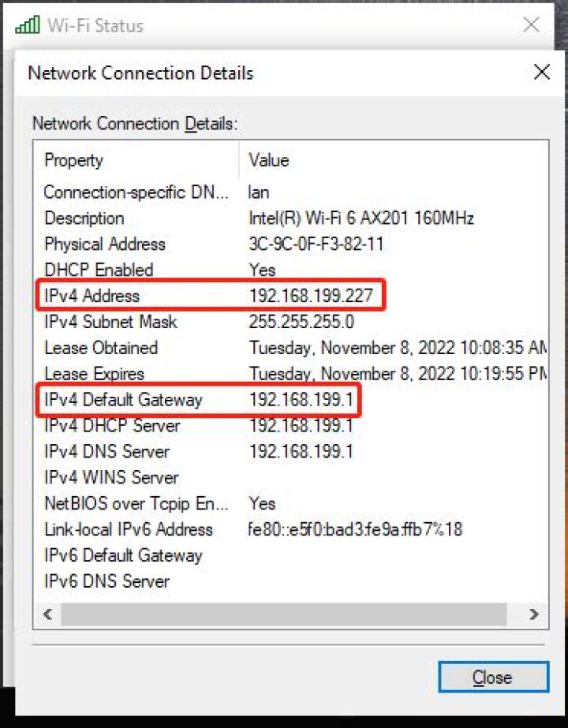Click the Value column header
Image resolution: width=568 pixels, height=728 pixels.
[268, 160]
